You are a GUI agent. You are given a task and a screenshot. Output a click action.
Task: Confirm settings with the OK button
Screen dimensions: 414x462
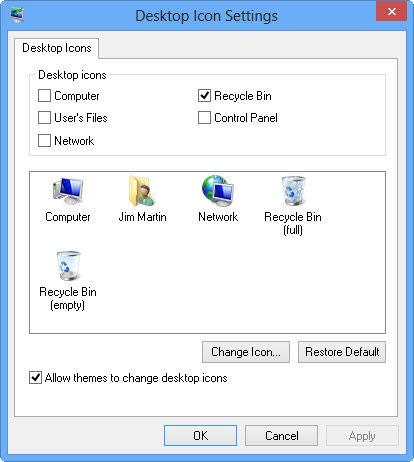[x=200, y=436]
